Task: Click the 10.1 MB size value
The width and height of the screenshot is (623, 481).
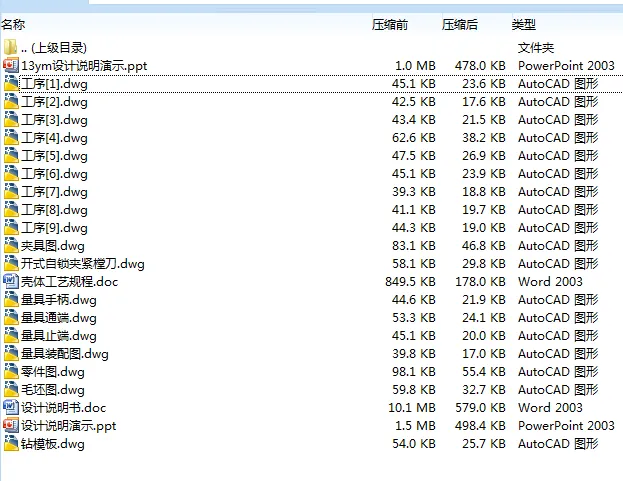Action: pyautogui.click(x=412, y=408)
